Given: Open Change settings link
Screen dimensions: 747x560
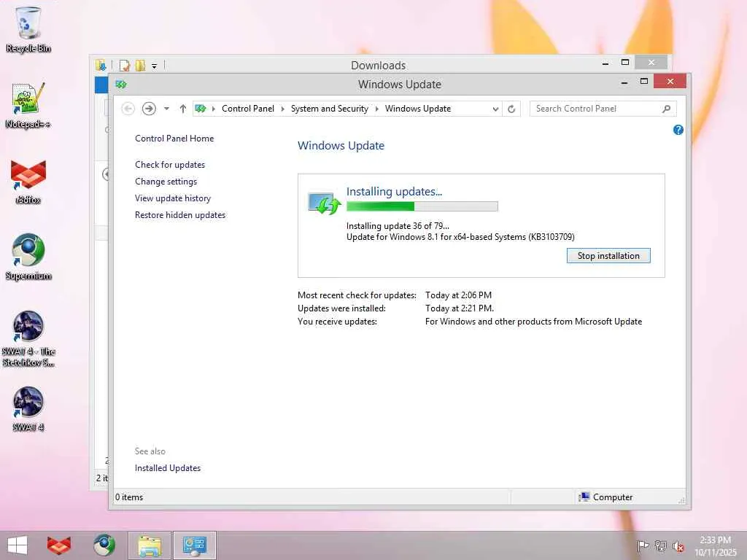Looking at the screenshot, I should point(166,182).
